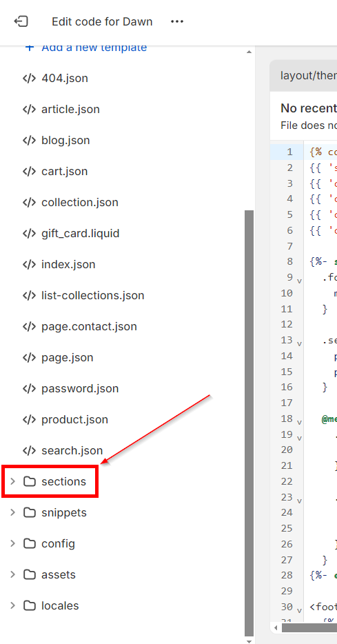Expand the snippets folder chevron

coord(12,512)
